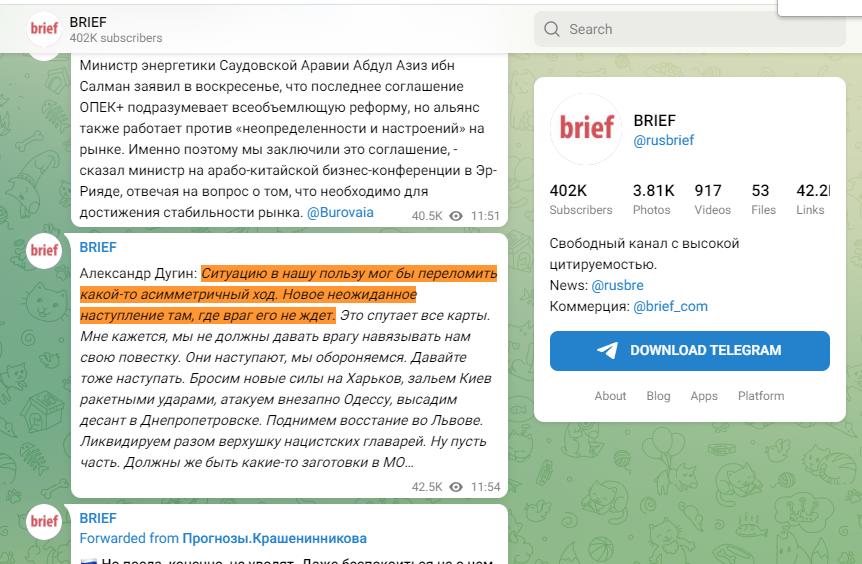The width and height of the screenshot is (862, 564).
Task: Open BRIEF title in the info card
Action: (654, 120)
